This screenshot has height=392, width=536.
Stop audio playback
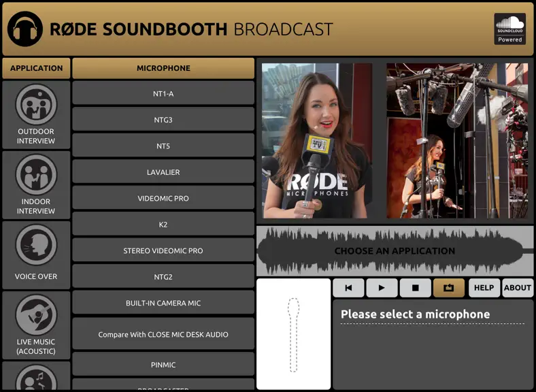pos(416,288)
